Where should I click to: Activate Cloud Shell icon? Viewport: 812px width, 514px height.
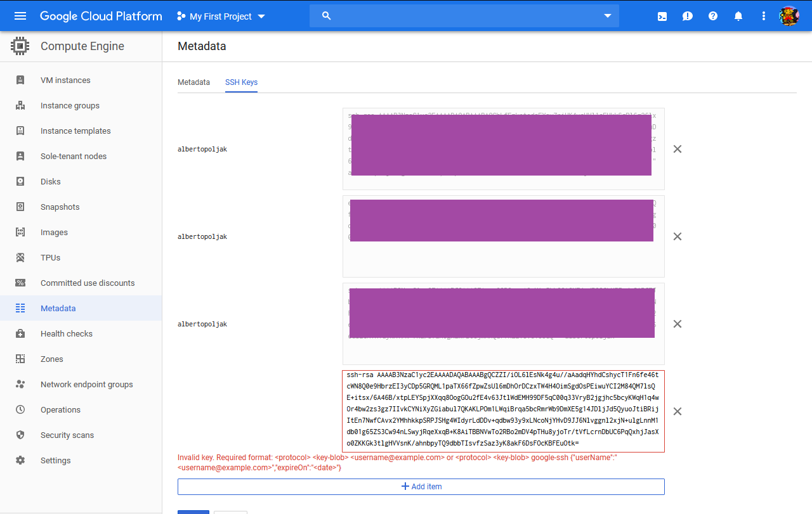(x=662, y=16)
